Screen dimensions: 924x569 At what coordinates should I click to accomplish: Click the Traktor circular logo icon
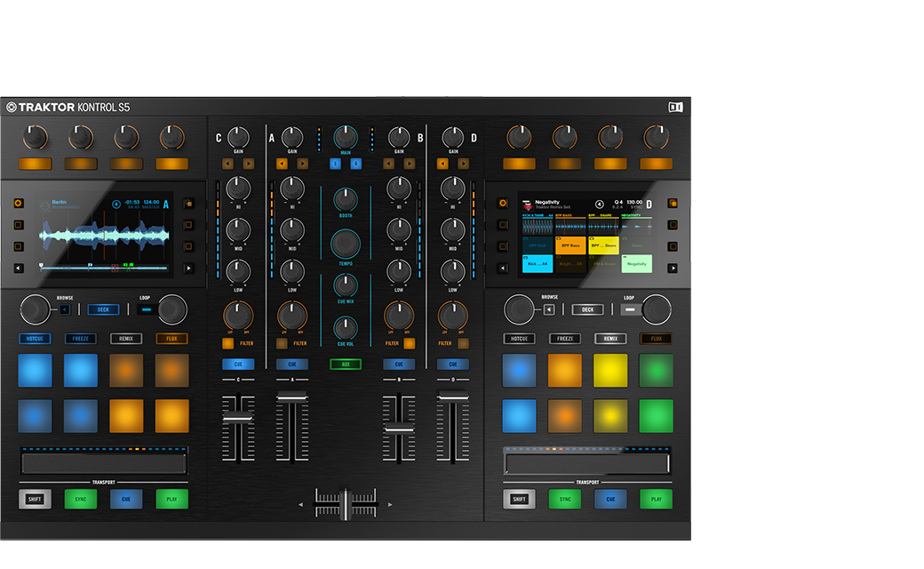tap(12, 107)
